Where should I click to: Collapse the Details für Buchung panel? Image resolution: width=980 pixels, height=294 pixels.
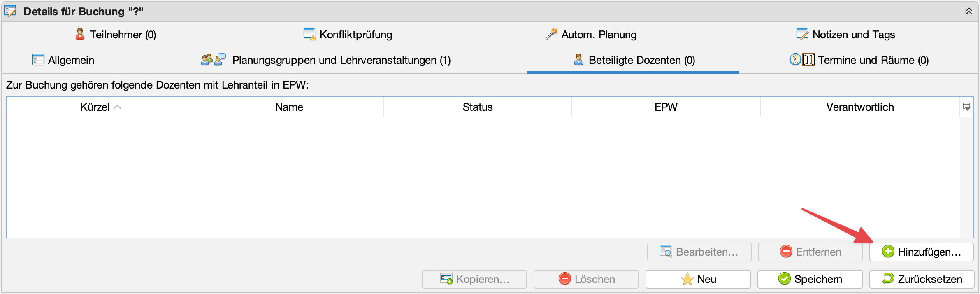click(969, 11)
